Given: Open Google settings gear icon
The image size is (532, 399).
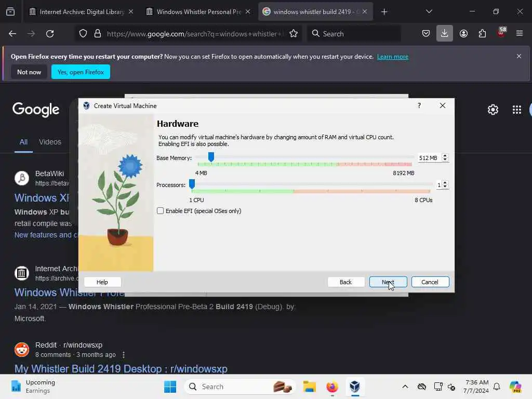Looking at the screenshot, I should coord(493,110).
